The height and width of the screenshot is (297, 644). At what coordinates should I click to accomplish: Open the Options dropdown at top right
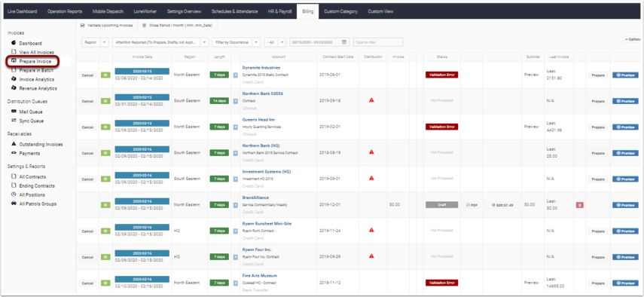633,39
